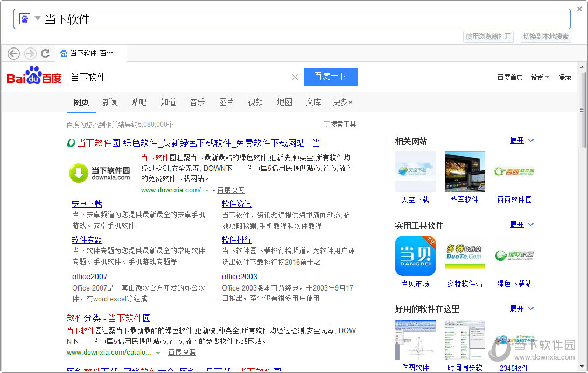The height and width of the screenshot is (373, 588).
Task: Click the 当下软件园 downxia.com logo
Action: click(100, 172)
